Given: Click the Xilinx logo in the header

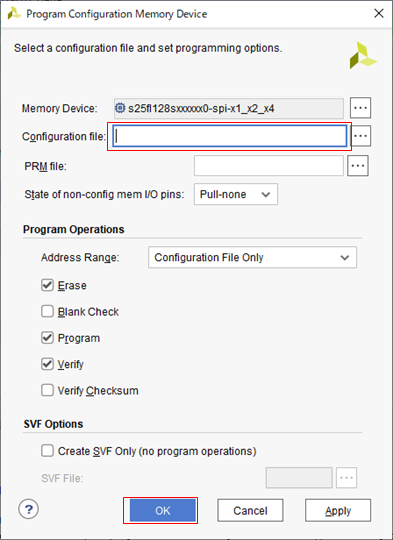Looking at the screenshot, I should click(x=363, y=55).
